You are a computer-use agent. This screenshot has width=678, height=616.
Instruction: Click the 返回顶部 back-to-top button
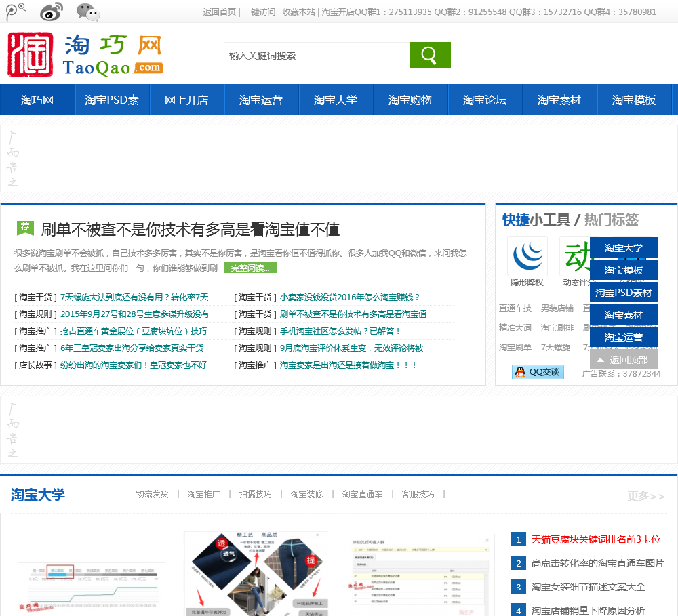[x=624, y=360]
